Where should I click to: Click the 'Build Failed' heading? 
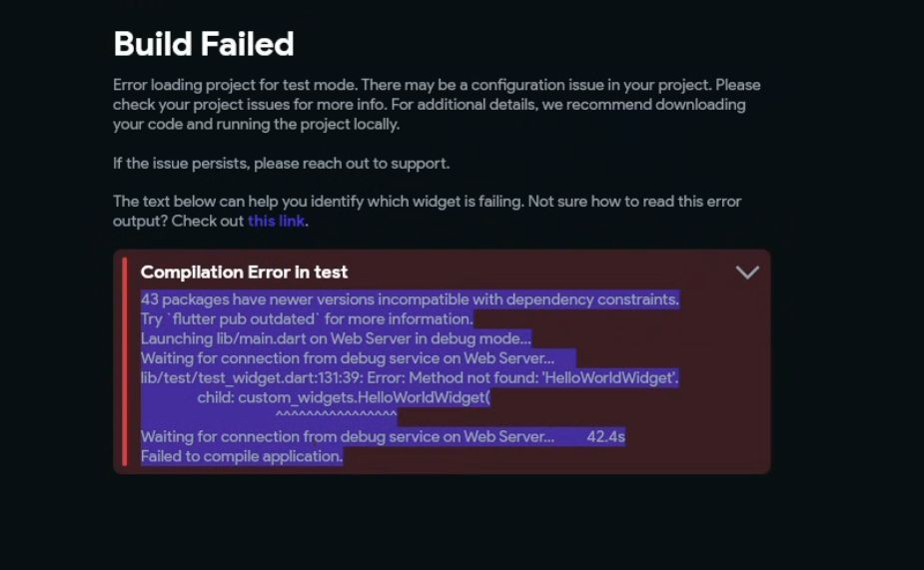(x=204, y=44)
